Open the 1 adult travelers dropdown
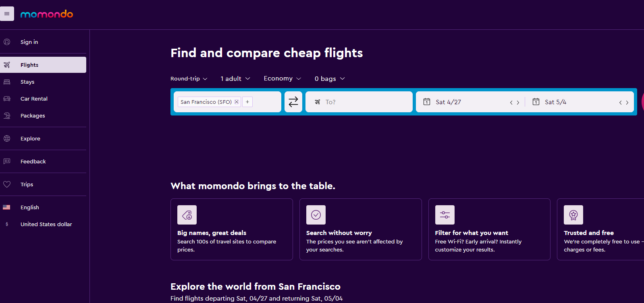Screen dimensions: 644x303 pyautogui.click(x=235, y=79)
